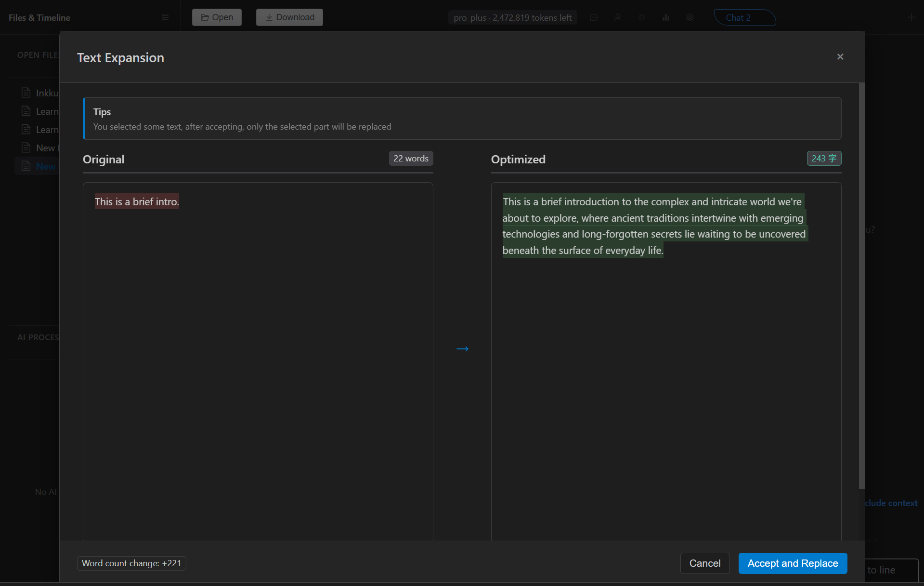The height and width of the screenshot is (586, 924).
Task: Click the blue arrow between Original and Optimized
Action: point(462,348)
